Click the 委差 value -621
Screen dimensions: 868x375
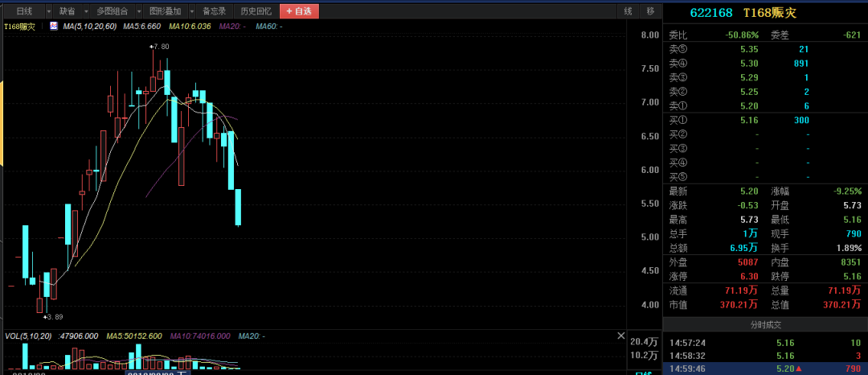(853, 35)
